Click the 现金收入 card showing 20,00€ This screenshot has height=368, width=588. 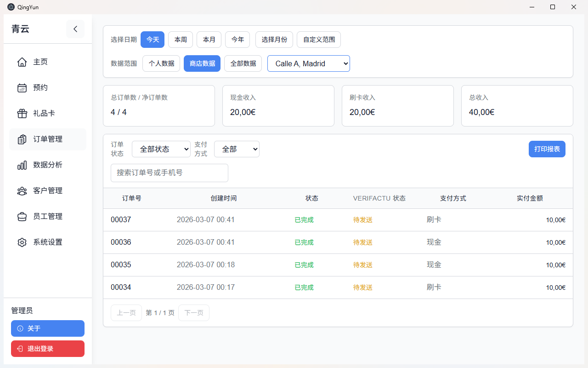point(278,106)
